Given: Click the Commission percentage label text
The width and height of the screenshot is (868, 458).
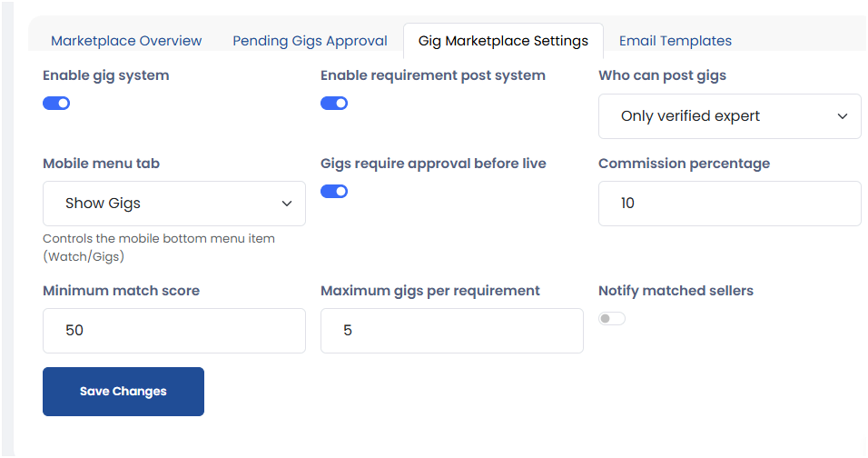Looking at the screenshot, I should pyautogui.click(x=684, y=164).
